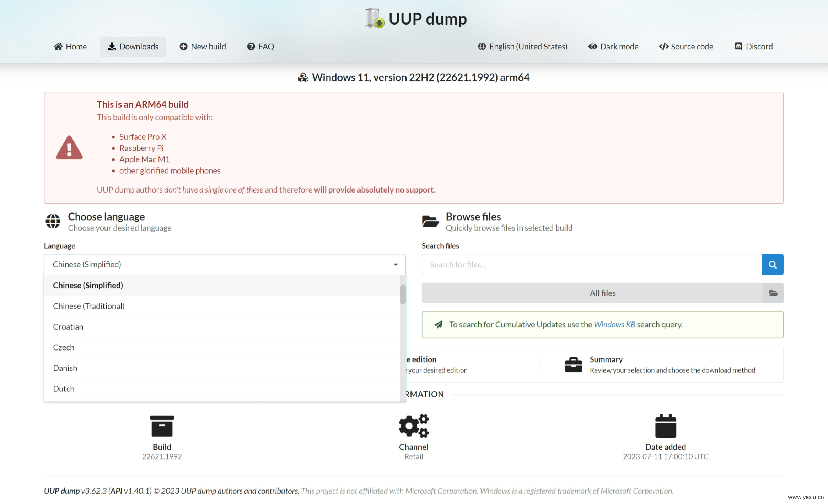Click the blue search magnifier button
Viewport: 828px width, 504px height.
[773, 265]
